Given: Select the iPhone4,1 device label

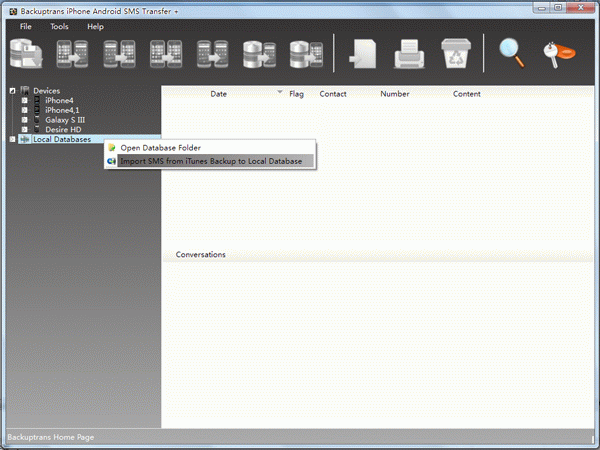Looking at the screenshot, I should pyautogui.click(x=62, y=110).
